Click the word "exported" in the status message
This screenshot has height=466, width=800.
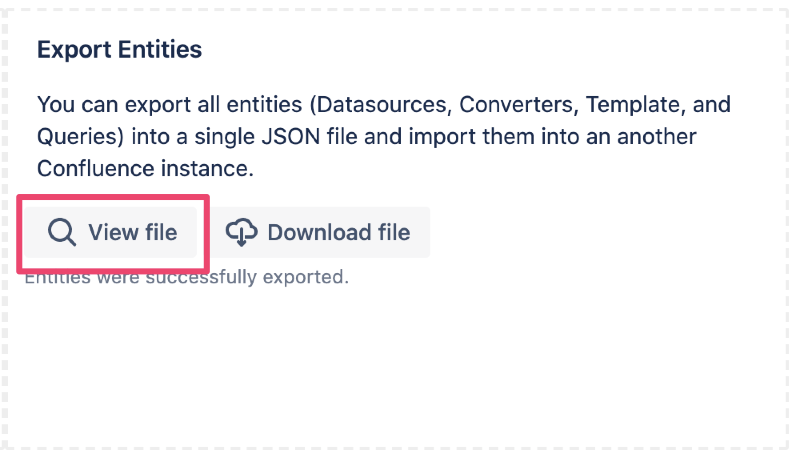(310, 277)
